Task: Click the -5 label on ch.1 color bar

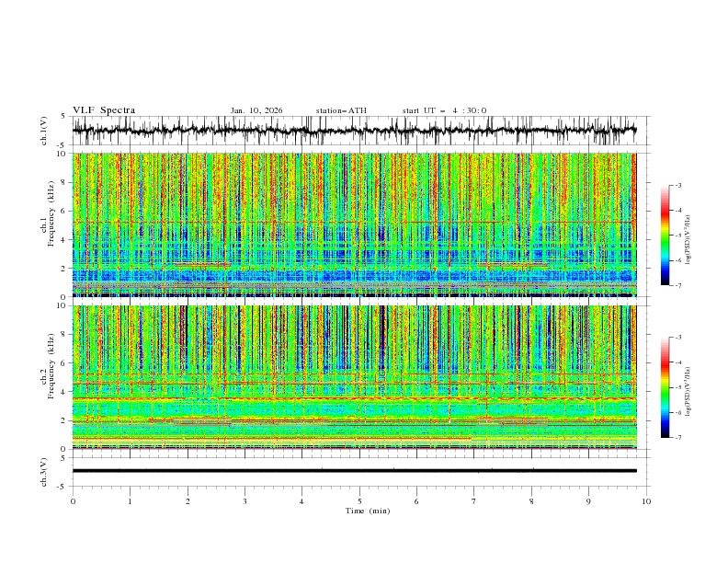Action: pyautogui.click(x=678, y=236)
